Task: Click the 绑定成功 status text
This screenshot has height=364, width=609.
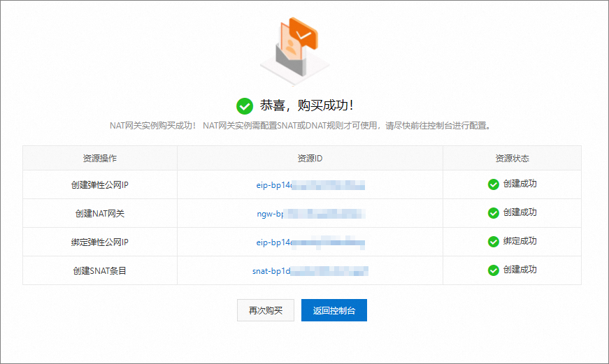Action: pos(520,241)
